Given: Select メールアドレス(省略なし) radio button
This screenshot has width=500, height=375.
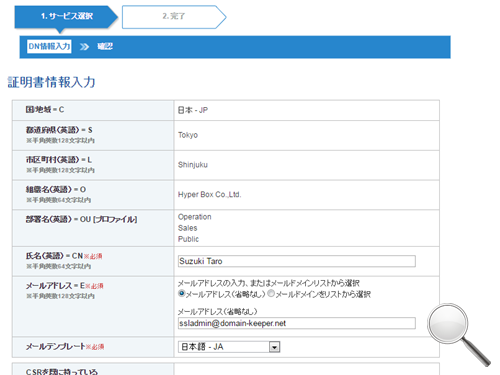Looking at the screenshot, I should (181, 293).
